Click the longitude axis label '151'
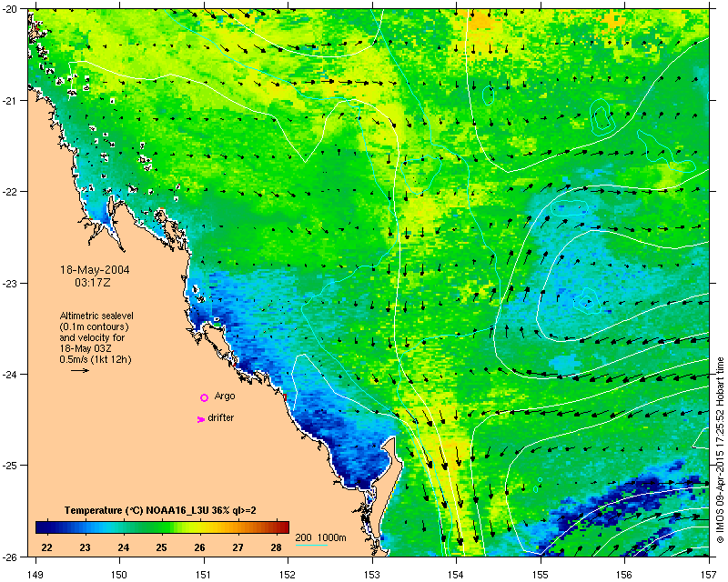The image size is (728, 582). [203, 575]
